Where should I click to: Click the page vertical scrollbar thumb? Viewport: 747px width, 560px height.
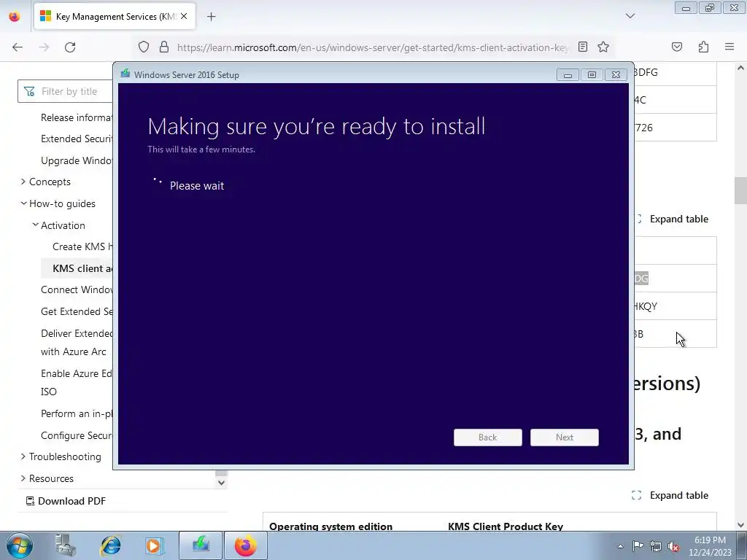click(740, 190)
